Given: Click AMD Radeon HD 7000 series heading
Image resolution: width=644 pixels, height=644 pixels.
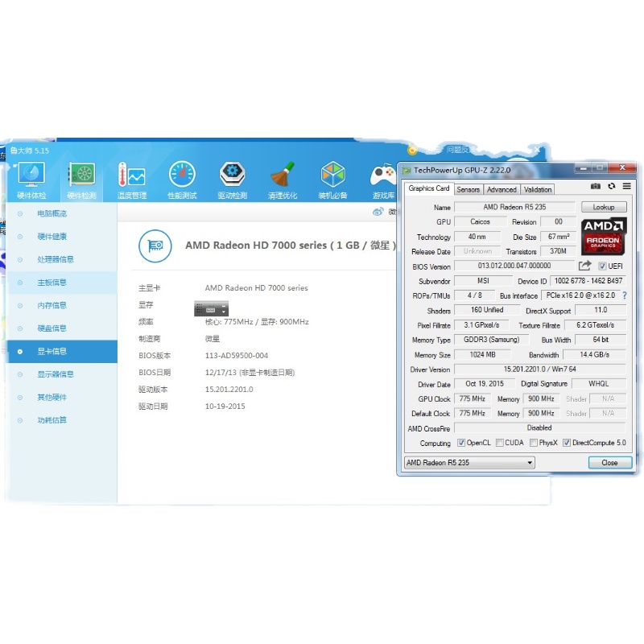Looking at the screenshot, I should click(x=291, y=246).
